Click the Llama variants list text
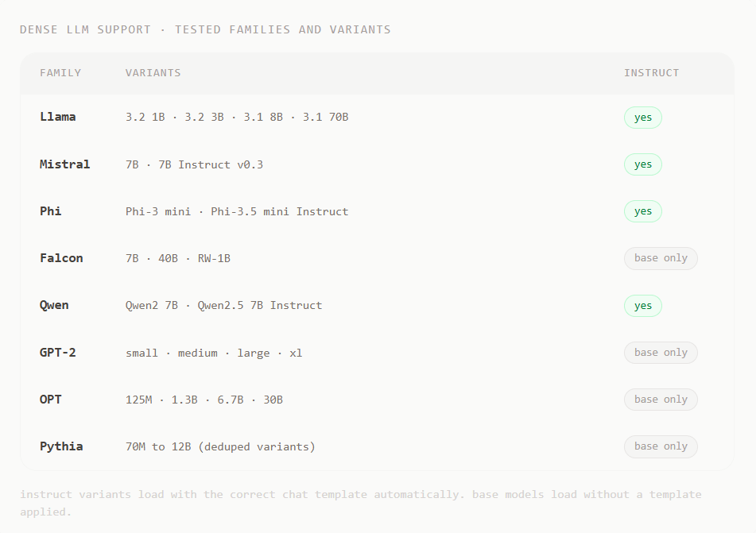The image size is (756, 533). (x=237, y=117)
